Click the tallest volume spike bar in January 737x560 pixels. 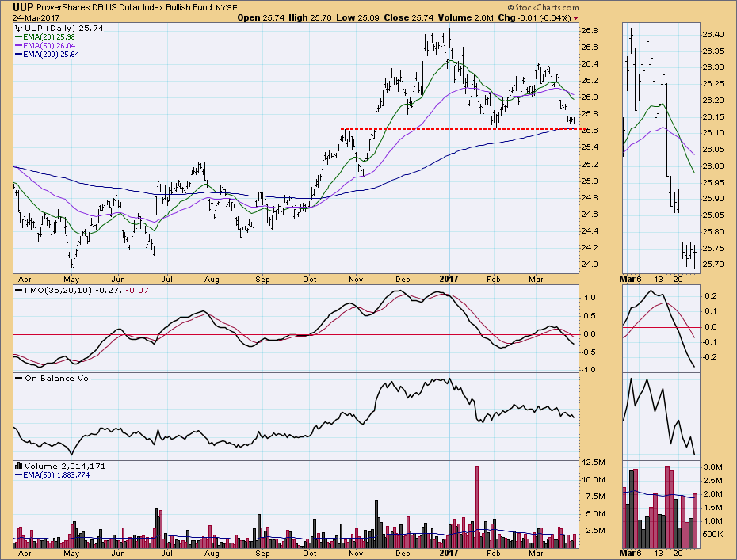tap(477, 507)
